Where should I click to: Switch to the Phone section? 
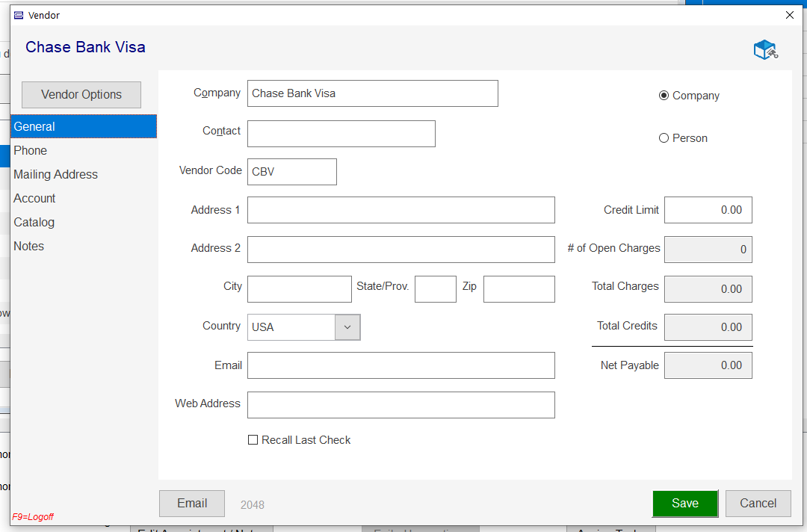tap(84, 150)
